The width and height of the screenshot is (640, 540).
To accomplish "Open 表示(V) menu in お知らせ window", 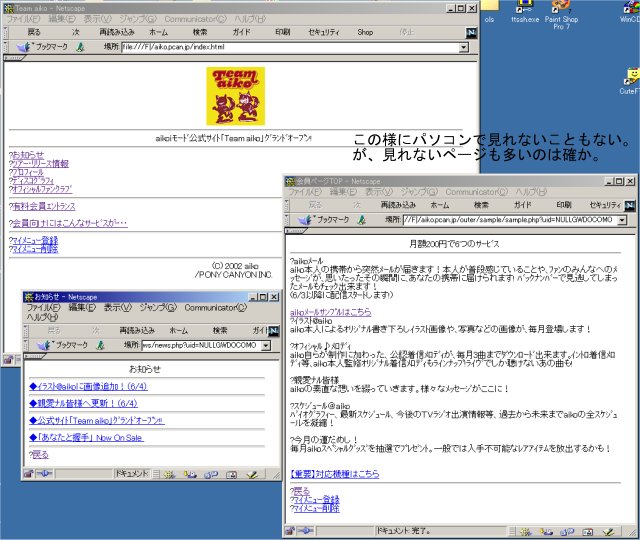I will tap(118, 308).
